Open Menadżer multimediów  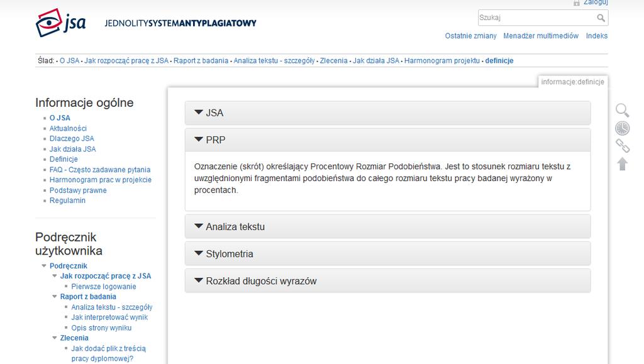point(541,36)
